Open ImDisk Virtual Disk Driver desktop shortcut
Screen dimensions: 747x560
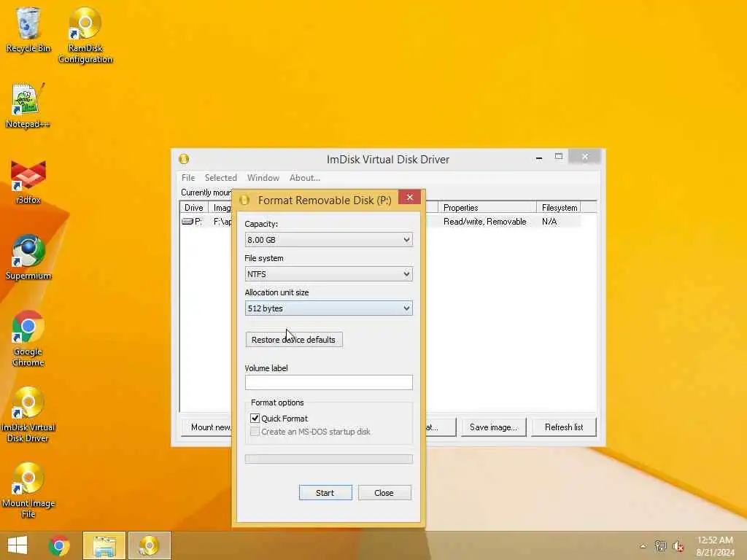(x=28, y=415)
